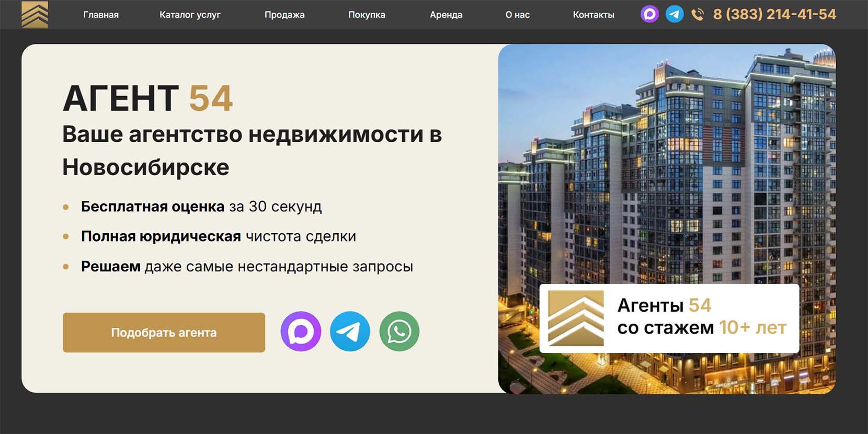Click the small Telegram icon in header

pos(675,14)
